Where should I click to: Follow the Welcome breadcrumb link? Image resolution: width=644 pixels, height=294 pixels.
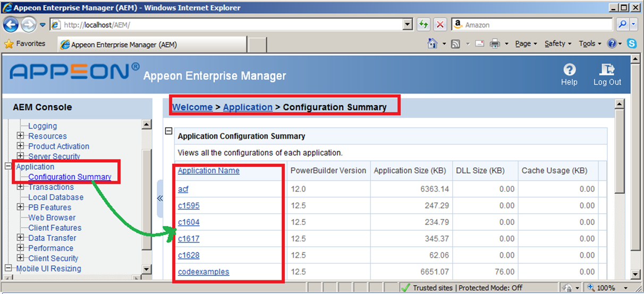click(x=192, y=107)
